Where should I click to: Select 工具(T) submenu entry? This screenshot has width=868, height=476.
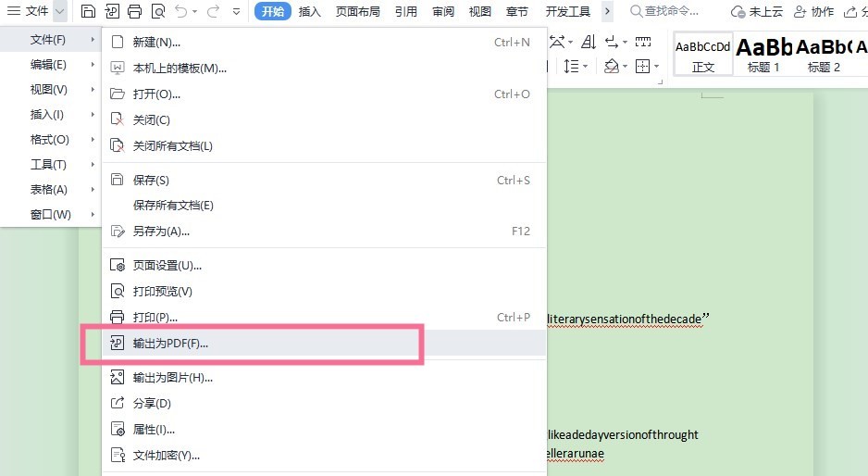coord(50,165)
